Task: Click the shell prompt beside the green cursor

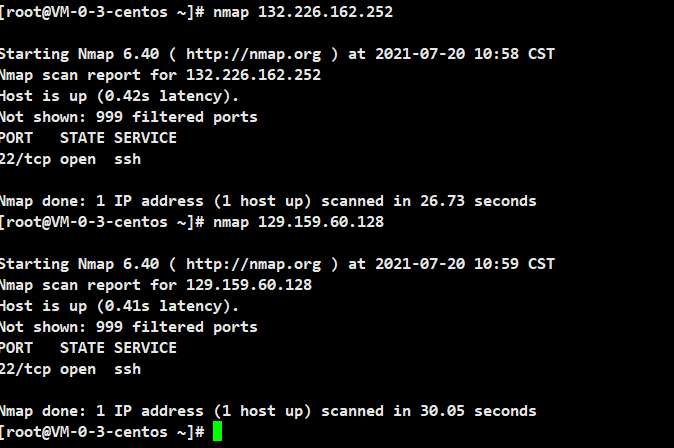Action: pyautogui.click(x=103, y=432)
